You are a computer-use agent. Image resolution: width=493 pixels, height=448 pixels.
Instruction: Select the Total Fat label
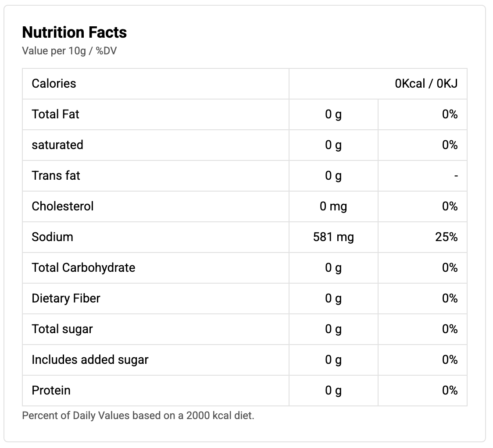pyautogui.click(x=55, y=114)
